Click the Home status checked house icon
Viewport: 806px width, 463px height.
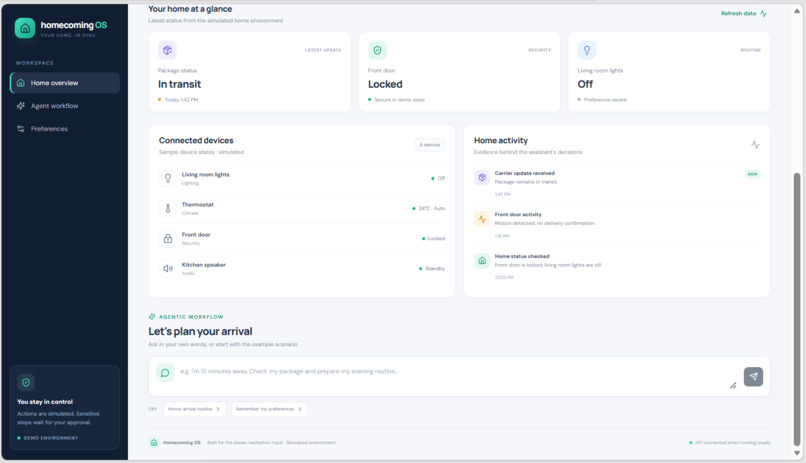(x=482, y=261)
